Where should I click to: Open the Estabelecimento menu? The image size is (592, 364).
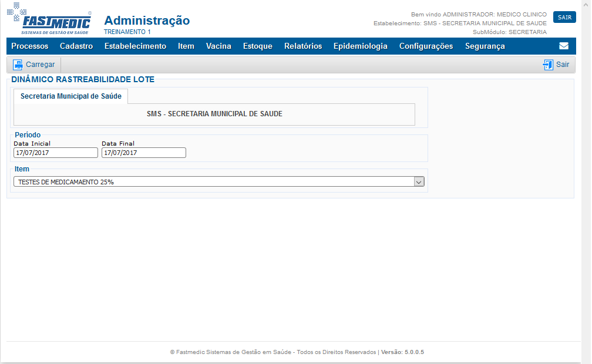coord(135,46)
